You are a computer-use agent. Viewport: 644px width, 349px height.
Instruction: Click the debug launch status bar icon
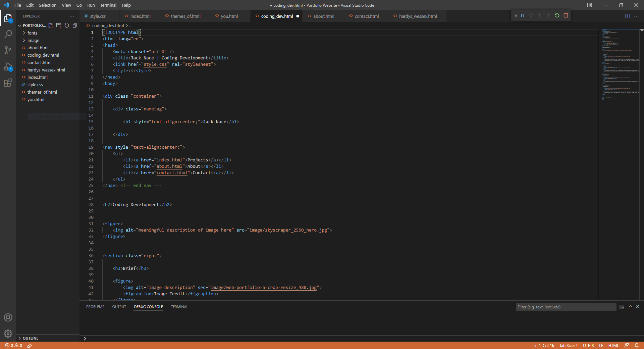[x=30, y=345]
